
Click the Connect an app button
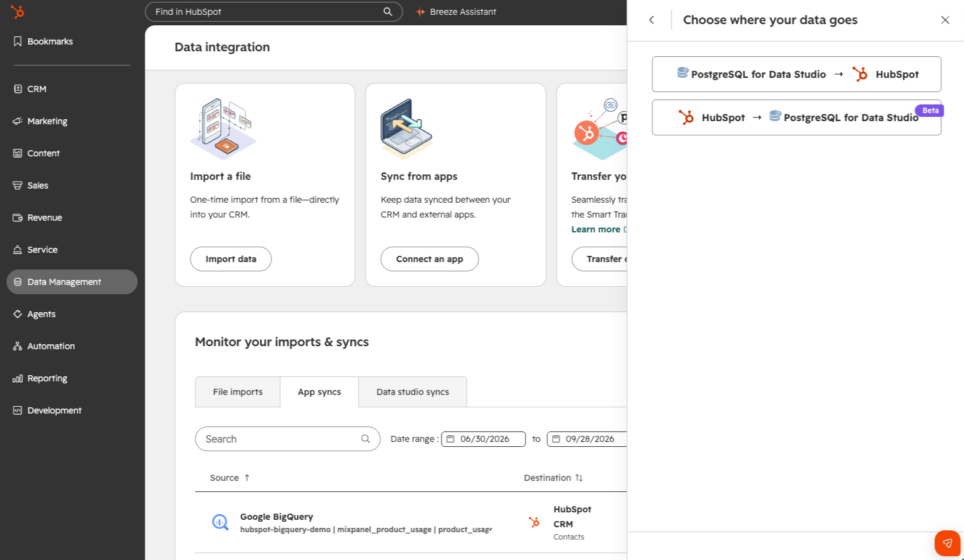429,259
